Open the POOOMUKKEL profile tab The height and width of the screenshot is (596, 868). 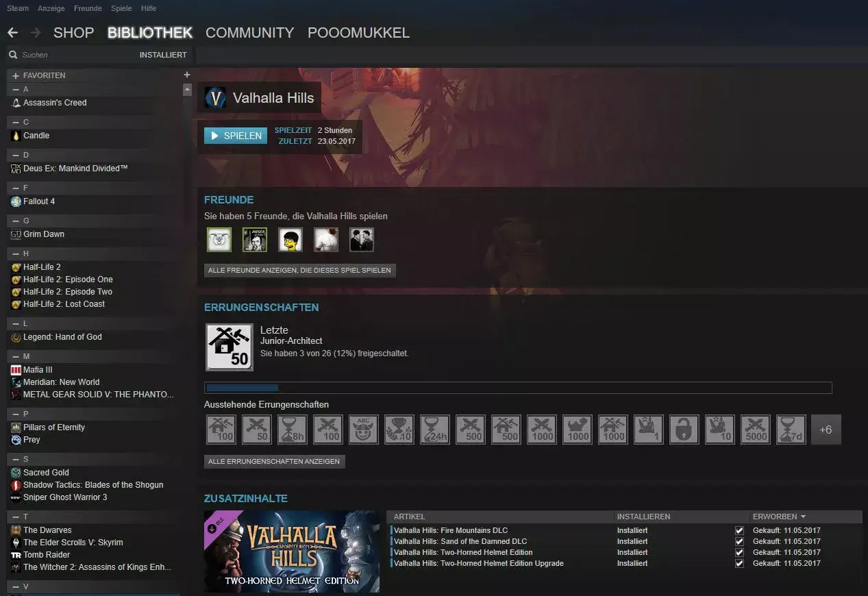coord(358,33)
